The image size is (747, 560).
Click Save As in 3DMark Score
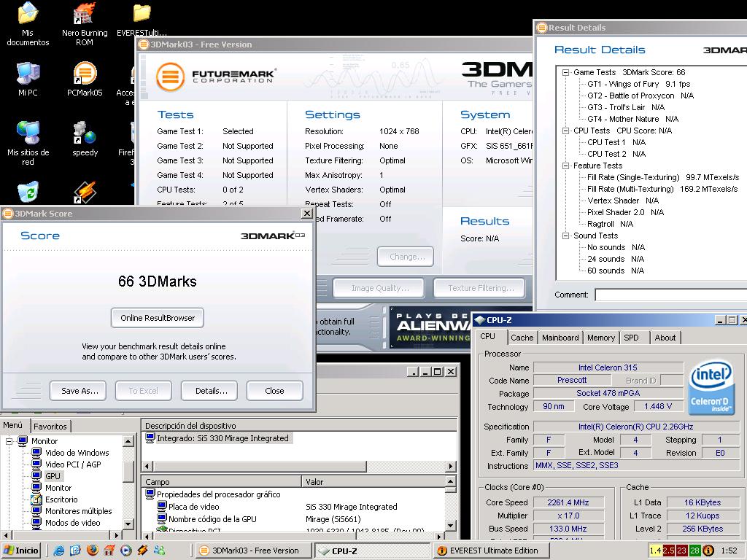tap(78, 391)
